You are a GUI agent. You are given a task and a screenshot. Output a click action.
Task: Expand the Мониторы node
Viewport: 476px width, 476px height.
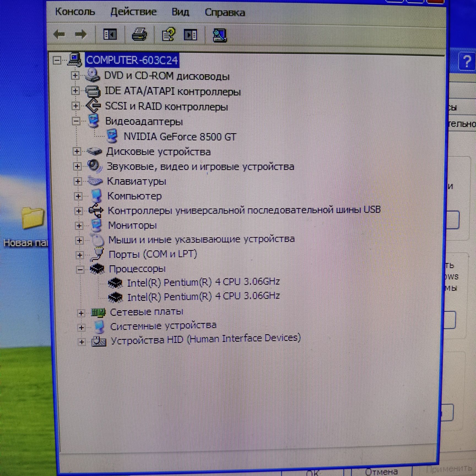79,226
